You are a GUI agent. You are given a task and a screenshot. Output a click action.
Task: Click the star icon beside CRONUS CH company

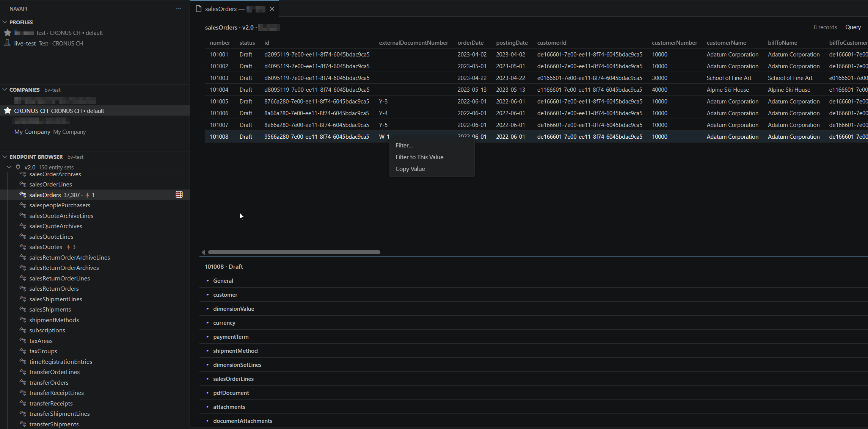(x=7, y=111)
